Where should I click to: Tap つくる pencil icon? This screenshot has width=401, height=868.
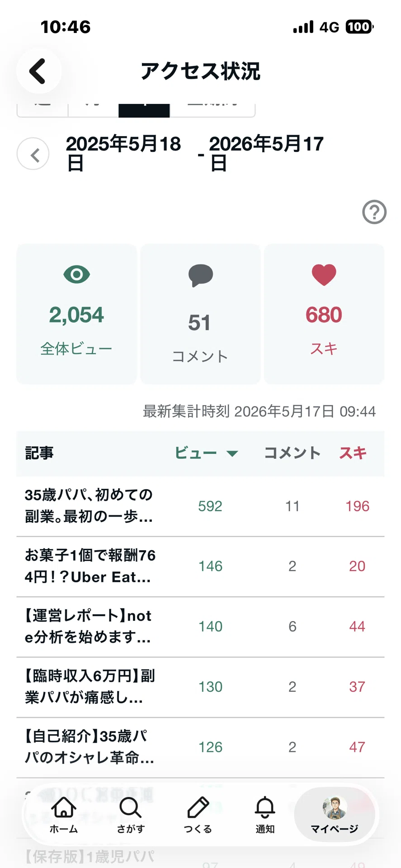click(198, 815)
